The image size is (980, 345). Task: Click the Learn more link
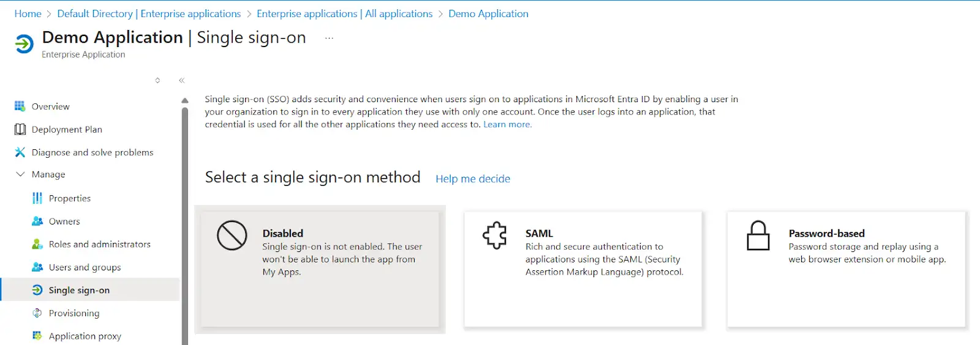point(507,124)
